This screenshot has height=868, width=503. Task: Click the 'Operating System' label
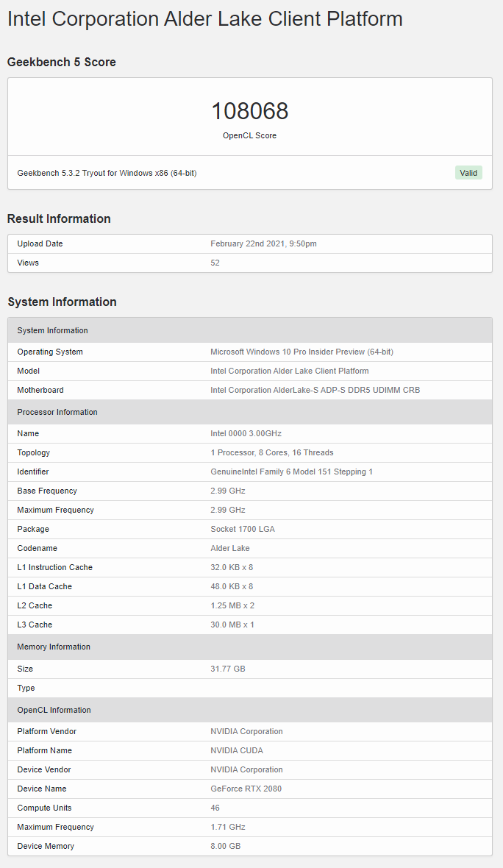[50, 352]
